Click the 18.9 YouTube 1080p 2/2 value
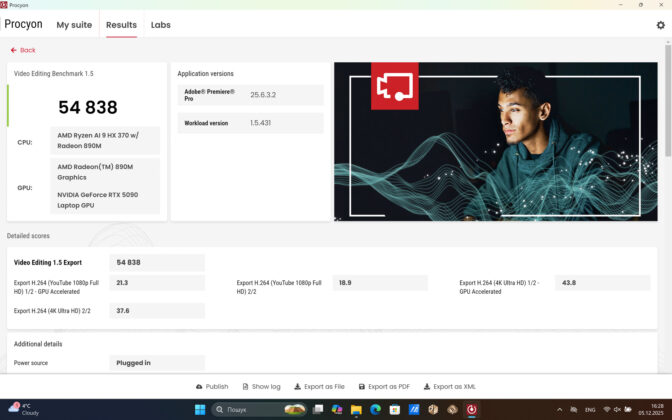The height and width of the screenshot is (420, 672). click(380, 283)
